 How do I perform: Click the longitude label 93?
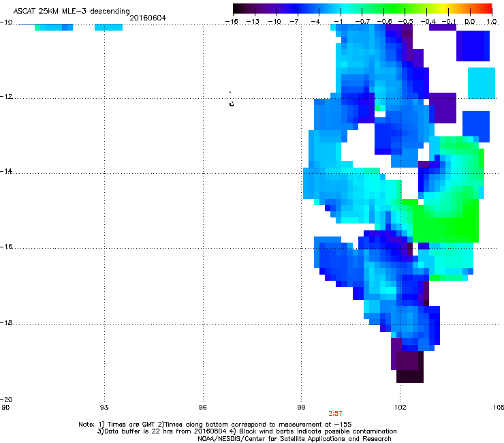click(x=104, y=408)
